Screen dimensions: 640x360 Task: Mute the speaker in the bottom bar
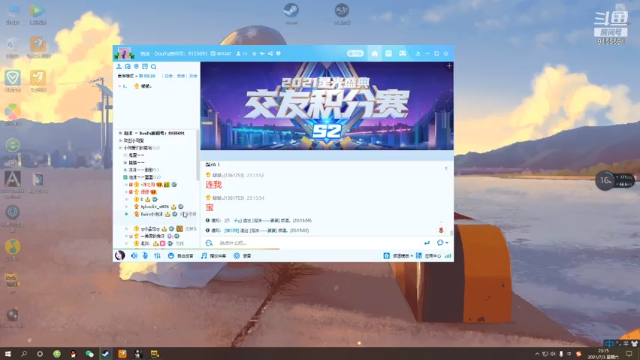point(134,256)
